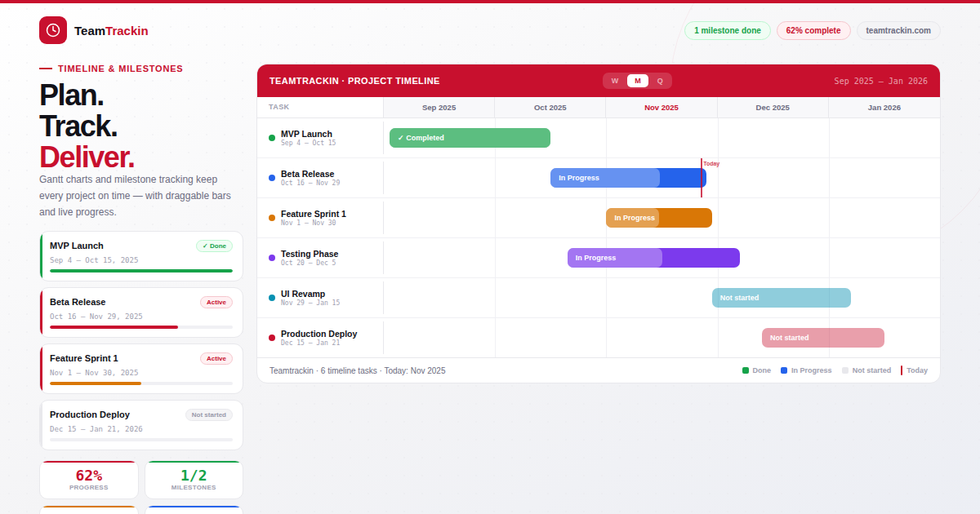The width and height of the screenshot is (980, 514).
Task: Click the Active badge on Beta Release card
Action: (x=216, y=302)
